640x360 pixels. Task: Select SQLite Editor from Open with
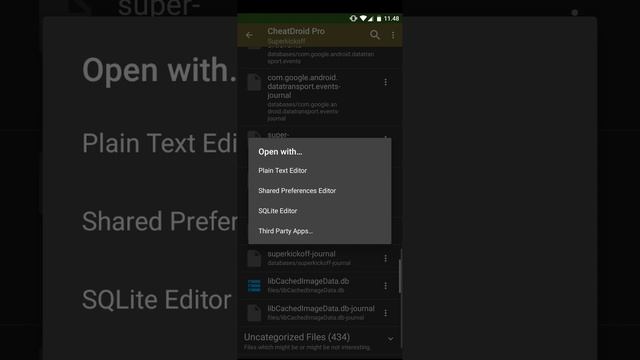pos(320,211)
